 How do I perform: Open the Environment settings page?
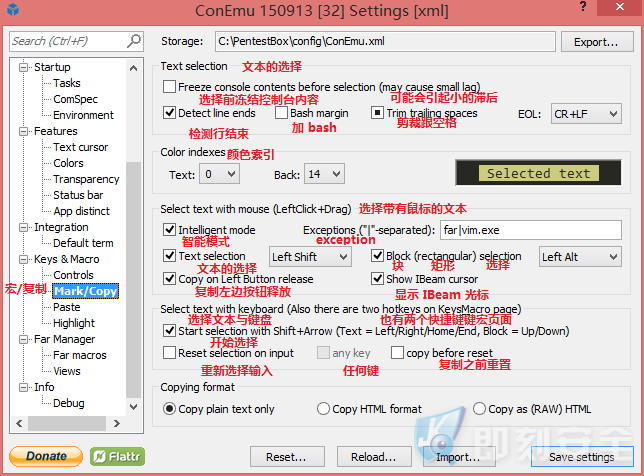coord(83,115)
